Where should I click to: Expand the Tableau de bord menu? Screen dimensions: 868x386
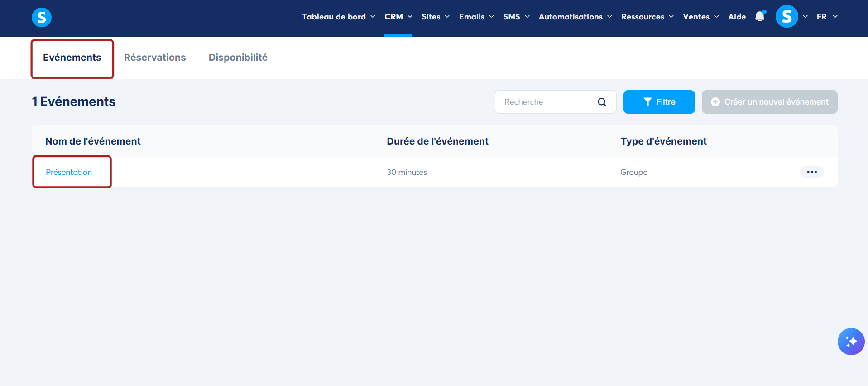(x=339, y=17)
